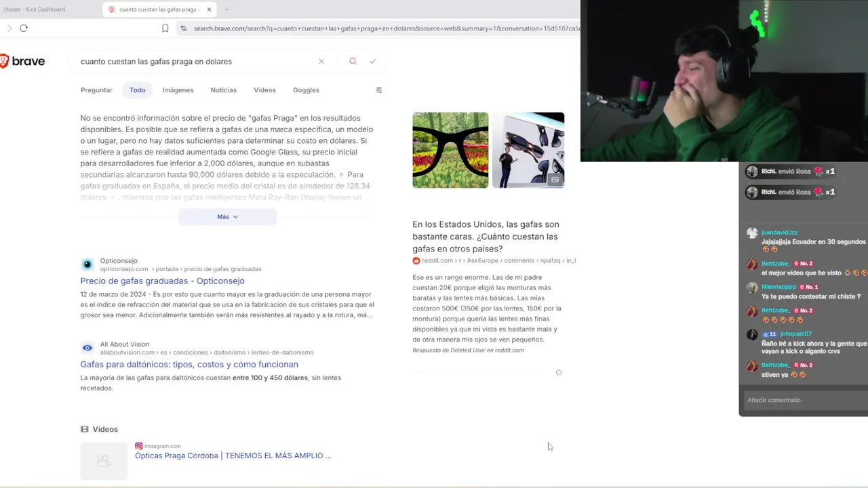Click the 'Respuesta de Deleted User en reddit.com' text

pyautogui.click(x=468, y=350)
